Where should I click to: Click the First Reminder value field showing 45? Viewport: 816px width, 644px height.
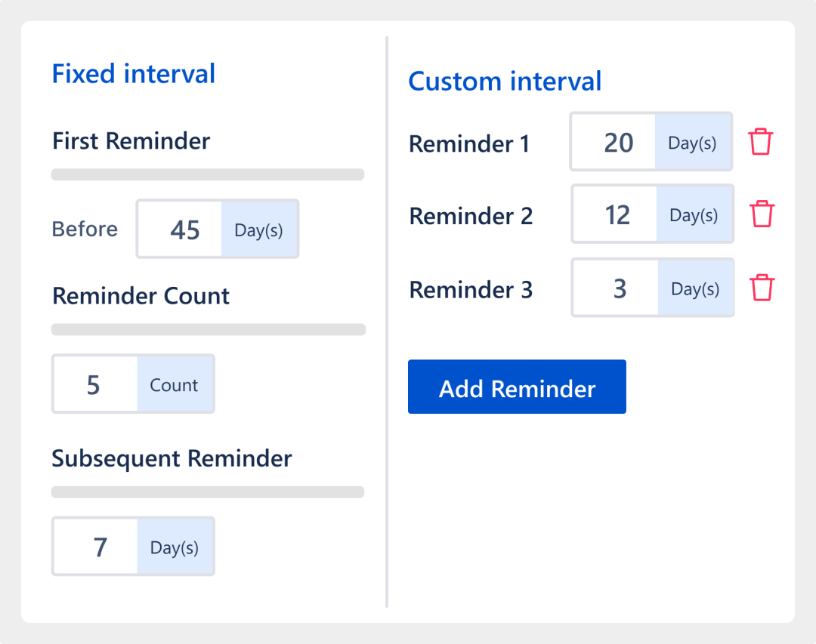tap(181, 230)
